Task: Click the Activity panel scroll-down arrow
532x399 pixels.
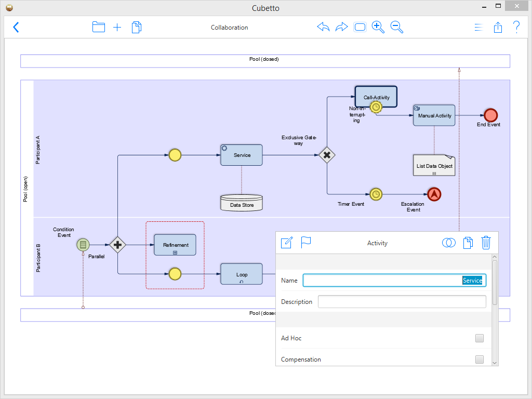Action: coord(495,363)
